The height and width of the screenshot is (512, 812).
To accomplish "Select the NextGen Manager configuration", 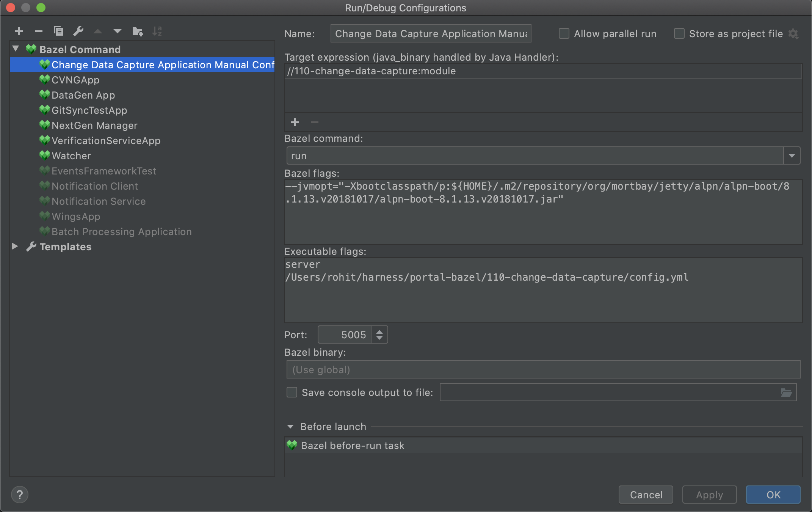I will [94, 126].
